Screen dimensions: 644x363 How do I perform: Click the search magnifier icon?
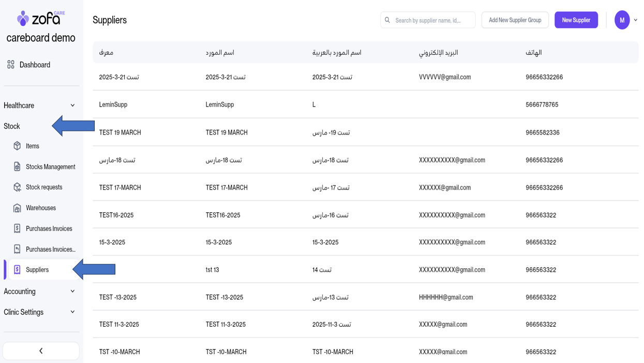(387, 20)
